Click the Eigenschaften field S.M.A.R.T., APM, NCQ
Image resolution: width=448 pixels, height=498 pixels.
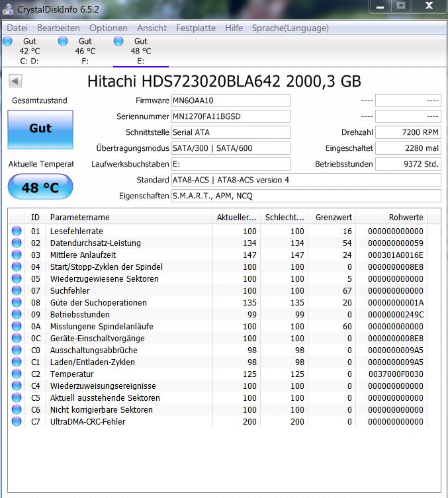coord(306,196)
